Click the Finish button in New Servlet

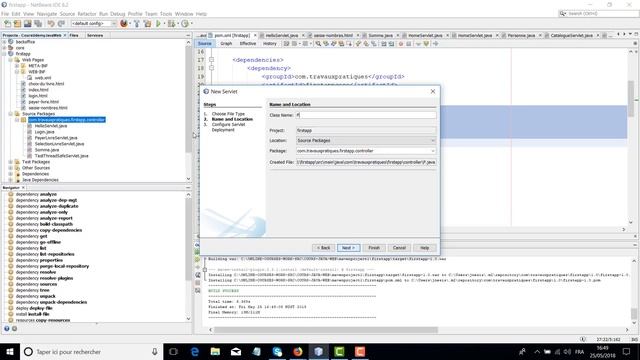point(374,248)
